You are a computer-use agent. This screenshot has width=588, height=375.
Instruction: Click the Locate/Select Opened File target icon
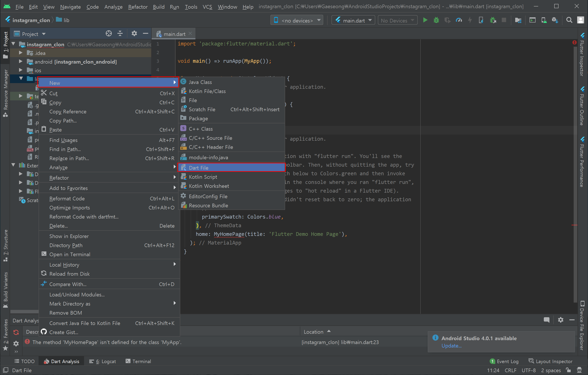[109, 34]
